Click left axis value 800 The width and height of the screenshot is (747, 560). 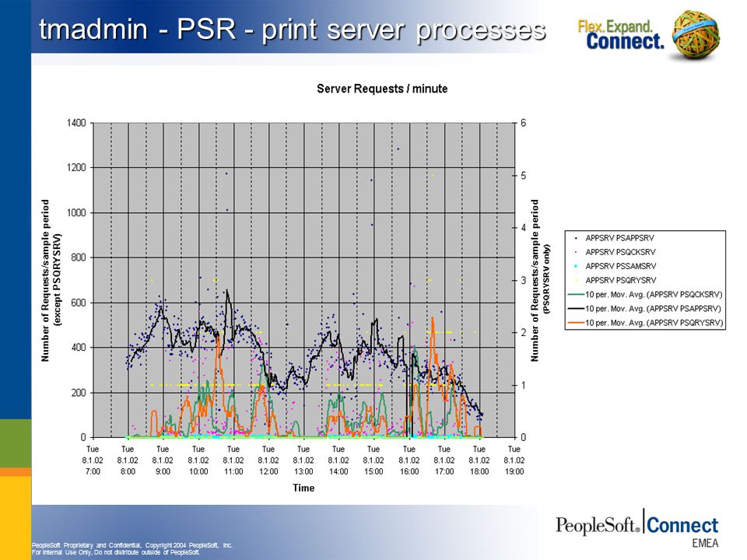click(78, 257)
